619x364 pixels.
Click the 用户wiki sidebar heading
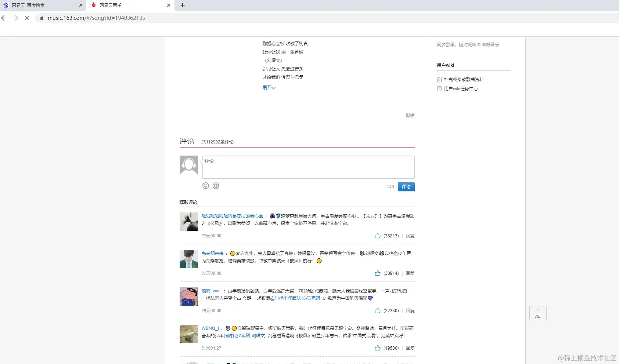tap(445, 65)
